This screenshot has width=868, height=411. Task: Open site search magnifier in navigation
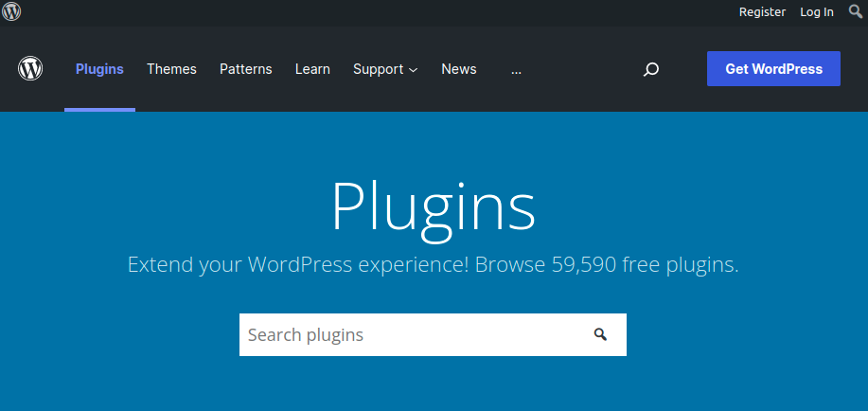click(651, 69)
